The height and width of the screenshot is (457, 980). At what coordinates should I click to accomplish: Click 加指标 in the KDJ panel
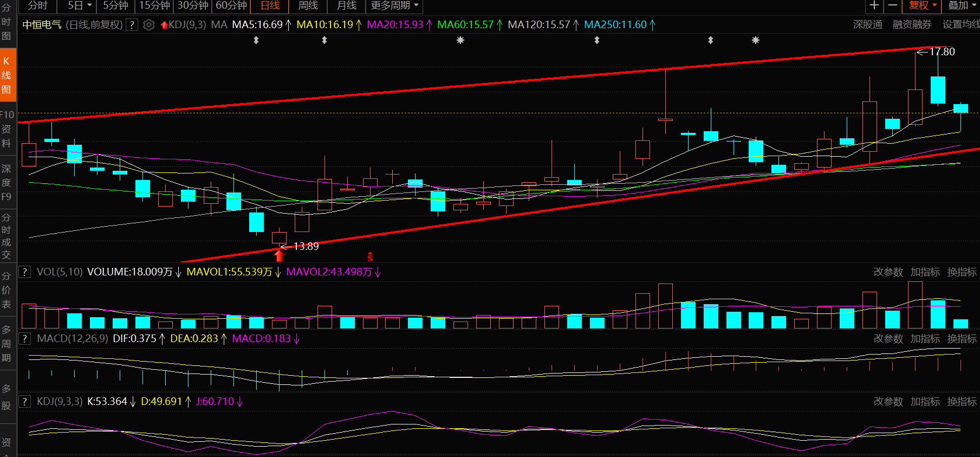click(925, 402)
